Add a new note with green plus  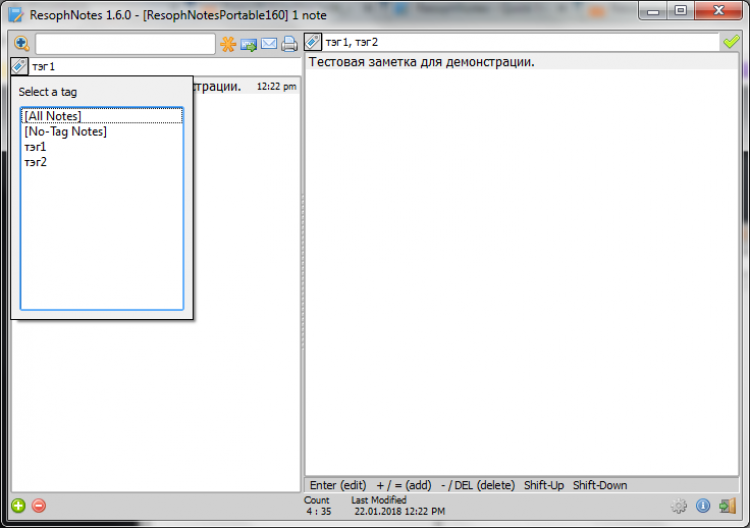coord(19,506)
